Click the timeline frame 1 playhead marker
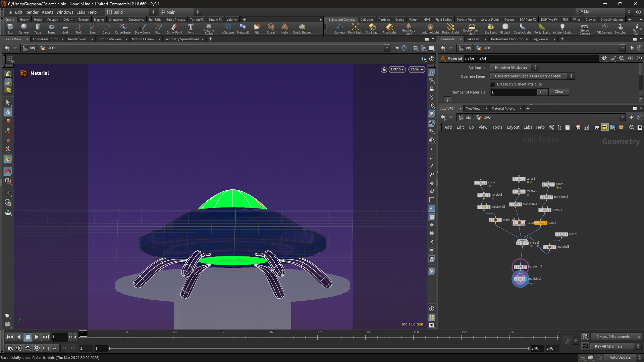The height and width of the screenshot is (362, 644). 83,334
